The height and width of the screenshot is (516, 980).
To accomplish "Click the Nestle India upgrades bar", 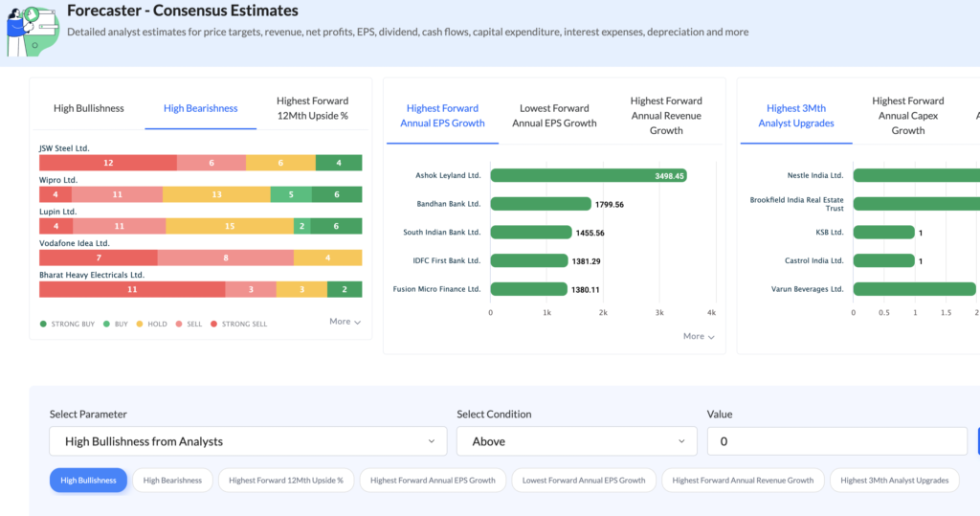I will click(916, 176).
